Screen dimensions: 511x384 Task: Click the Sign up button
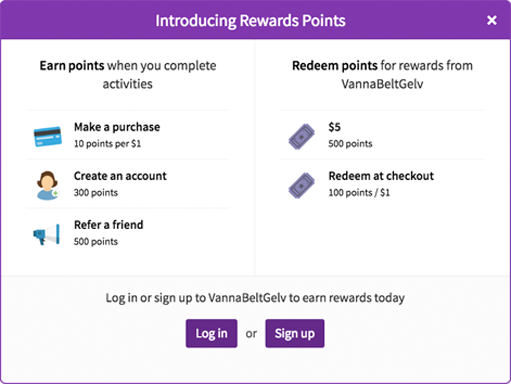[295, 333]
